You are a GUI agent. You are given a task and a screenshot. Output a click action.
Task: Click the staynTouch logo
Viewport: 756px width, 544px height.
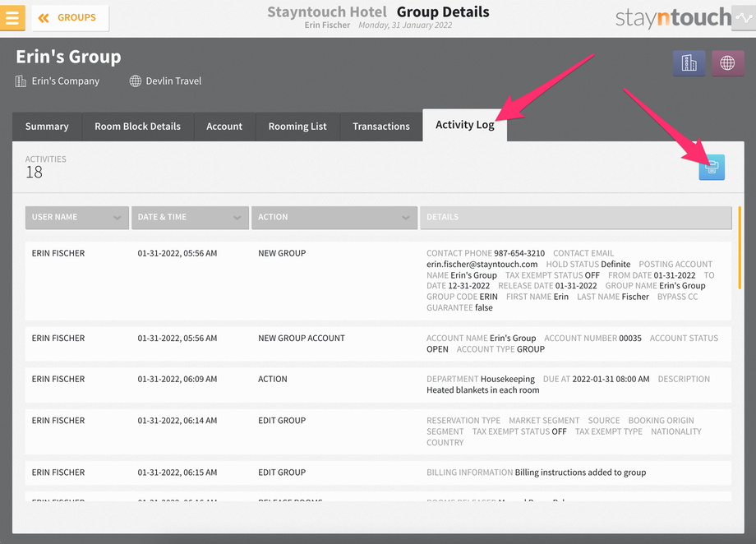click(673, 18)
